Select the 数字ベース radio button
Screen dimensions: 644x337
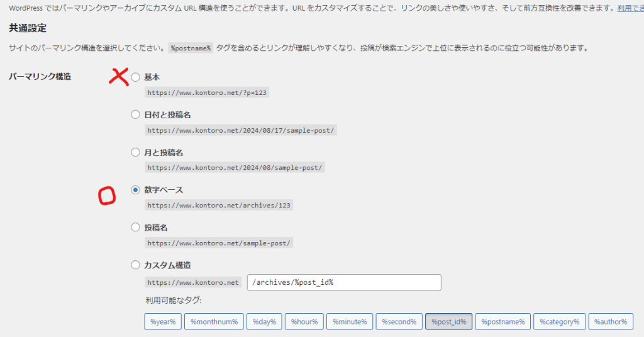click(x=135, y=190)
